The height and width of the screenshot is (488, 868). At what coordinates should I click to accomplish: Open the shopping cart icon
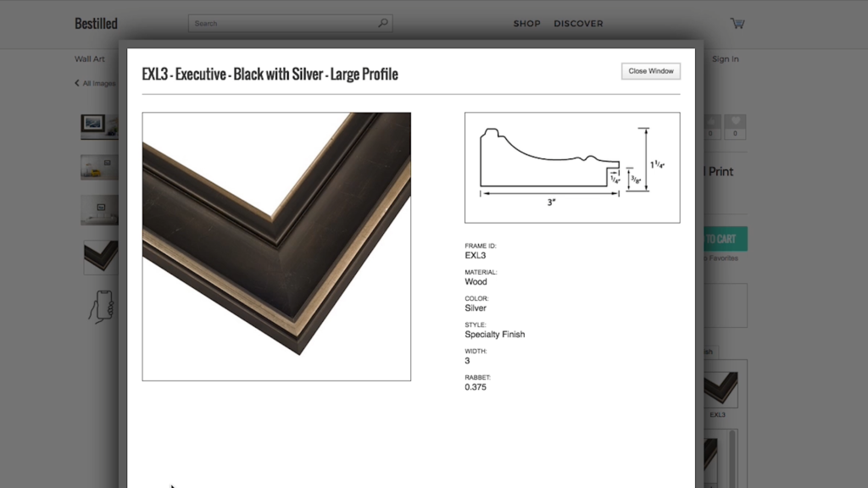737,24
